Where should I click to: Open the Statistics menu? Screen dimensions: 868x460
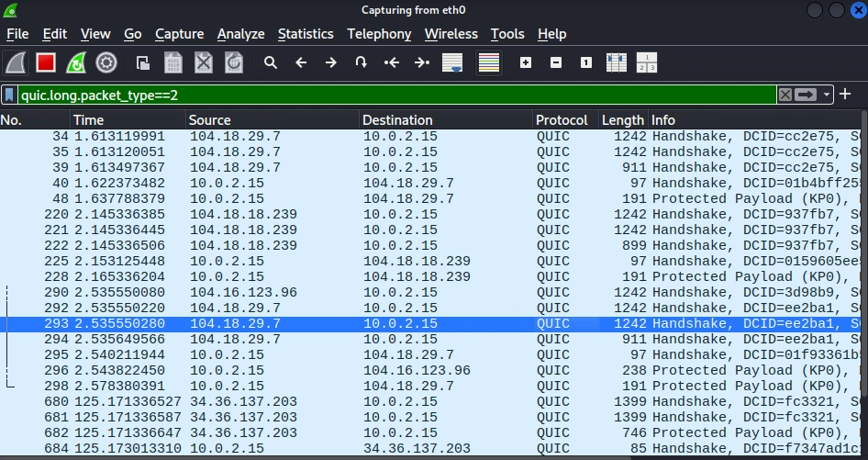coord(306,34)
